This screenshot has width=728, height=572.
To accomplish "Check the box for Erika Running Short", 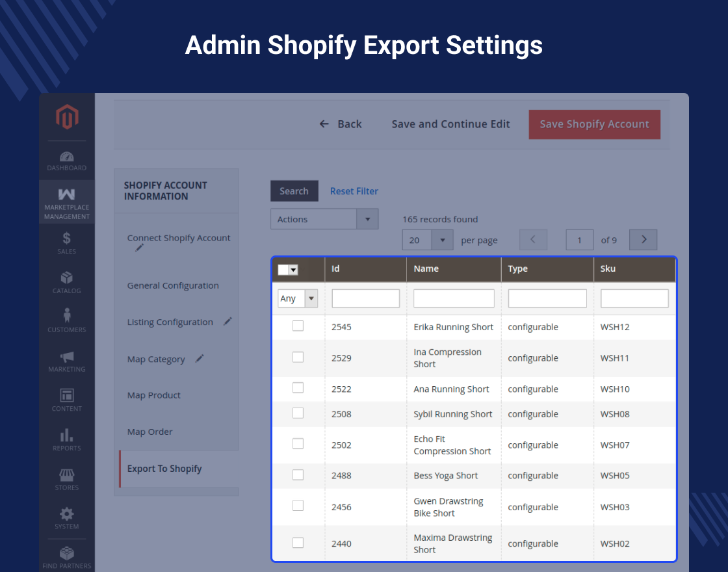I will click(x=298, y=326).
